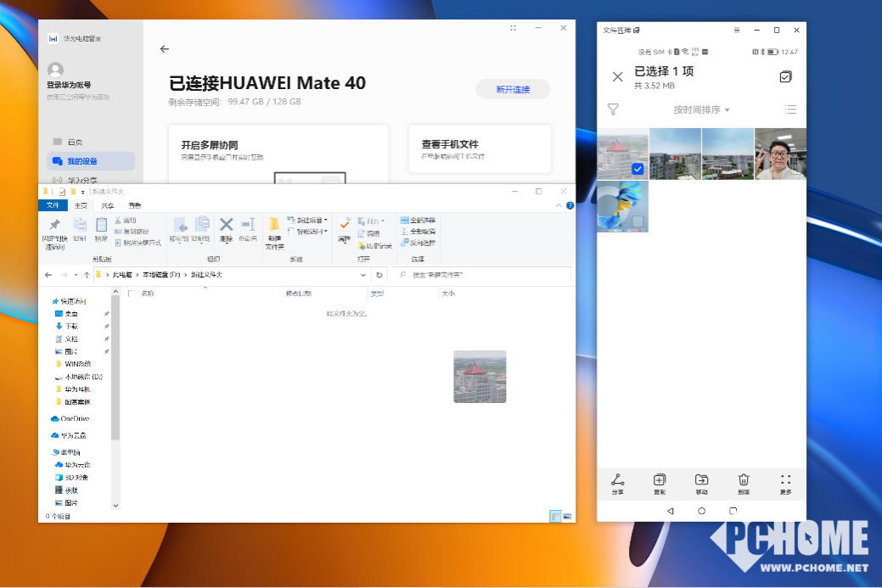Switch to list view icon in phone file manager

coord(790,109)
